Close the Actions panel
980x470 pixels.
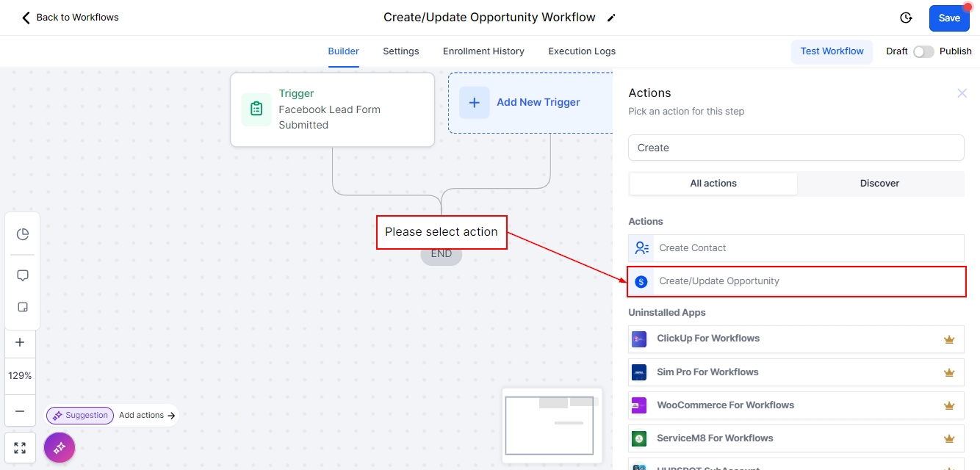[x=962, y=93]
